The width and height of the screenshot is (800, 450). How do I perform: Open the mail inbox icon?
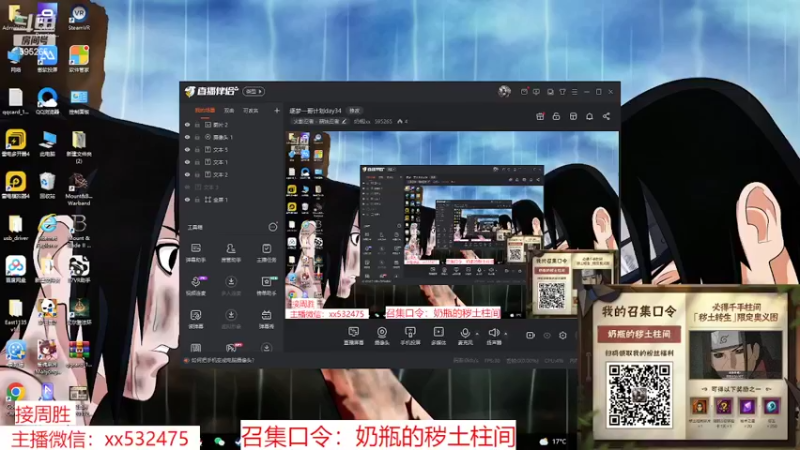click(x=524, y=91)
